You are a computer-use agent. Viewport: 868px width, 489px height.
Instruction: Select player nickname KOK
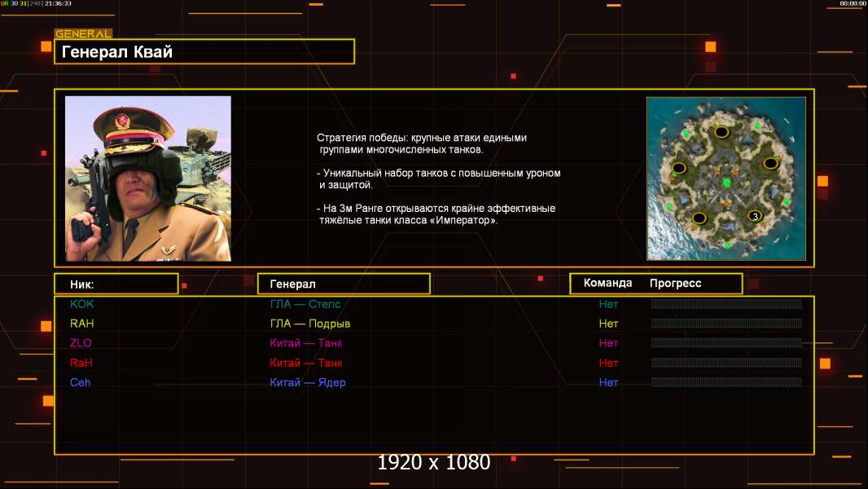point(82,304)
